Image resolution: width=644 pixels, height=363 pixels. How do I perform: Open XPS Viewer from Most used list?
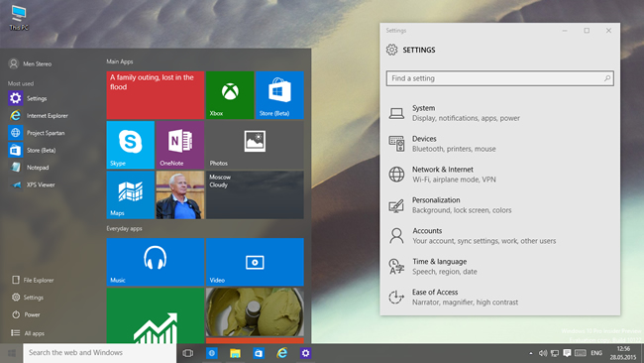pyautogui.click(x=32, y=184)
